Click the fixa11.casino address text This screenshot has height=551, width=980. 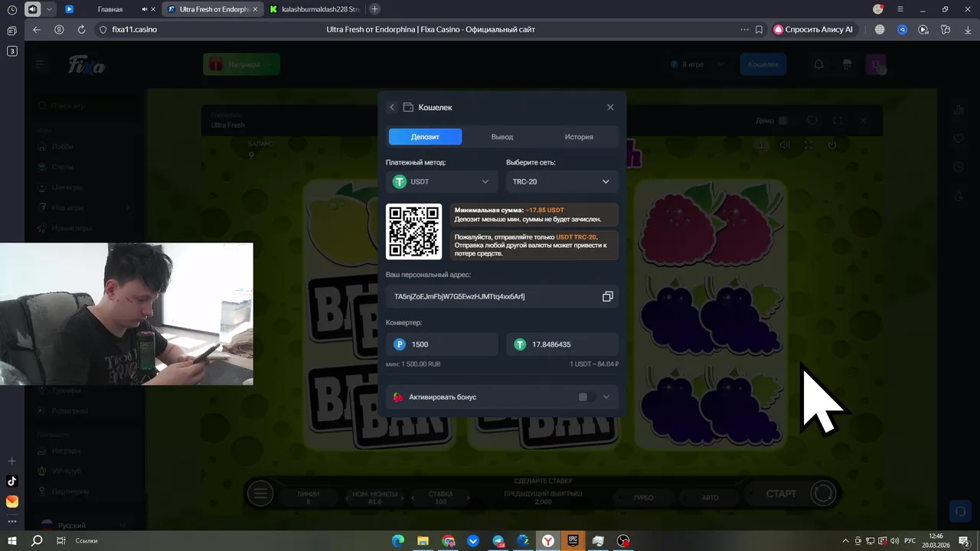(x=134, y=29)
